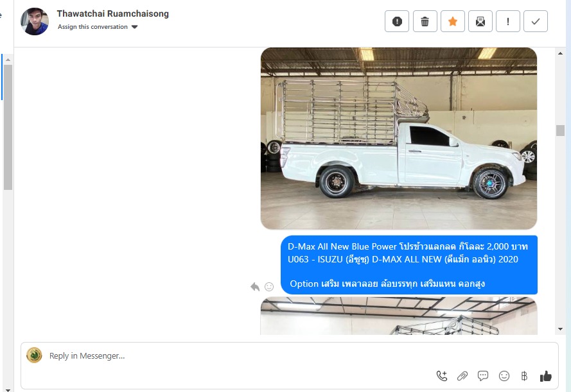Click the left list scrollbar thumb

[8, 127]
